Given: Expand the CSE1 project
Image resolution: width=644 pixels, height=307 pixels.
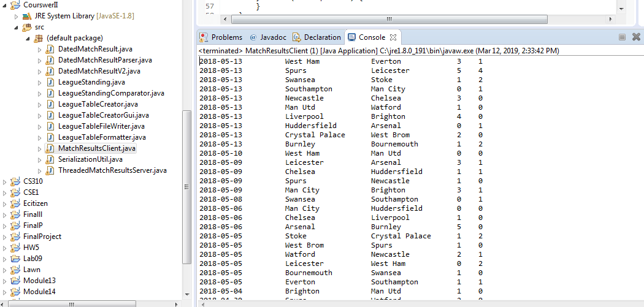Looking at the screenshot, I should (x=4, y=192).
